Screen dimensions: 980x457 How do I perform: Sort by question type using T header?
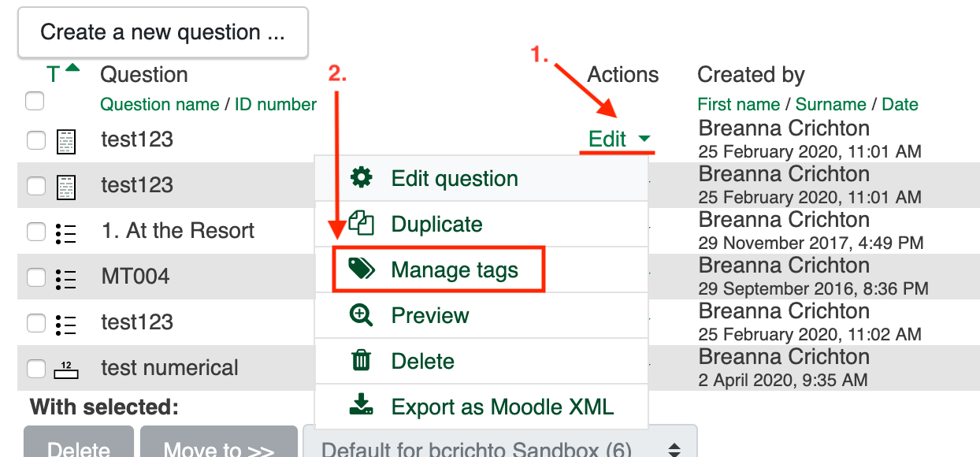pyautogui.click(x=54, y=75)
